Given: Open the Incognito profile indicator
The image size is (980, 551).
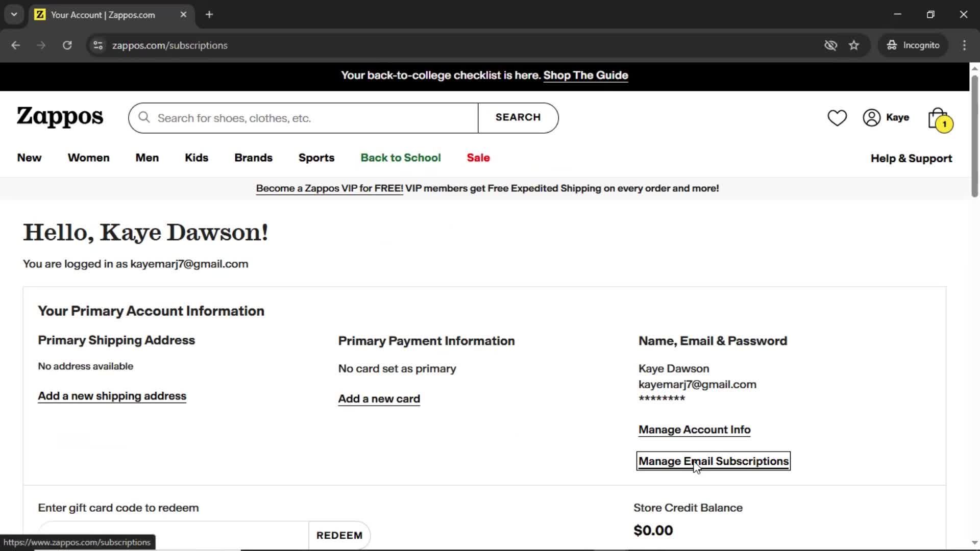Looking at the screenshot, I should click(913, 45).
